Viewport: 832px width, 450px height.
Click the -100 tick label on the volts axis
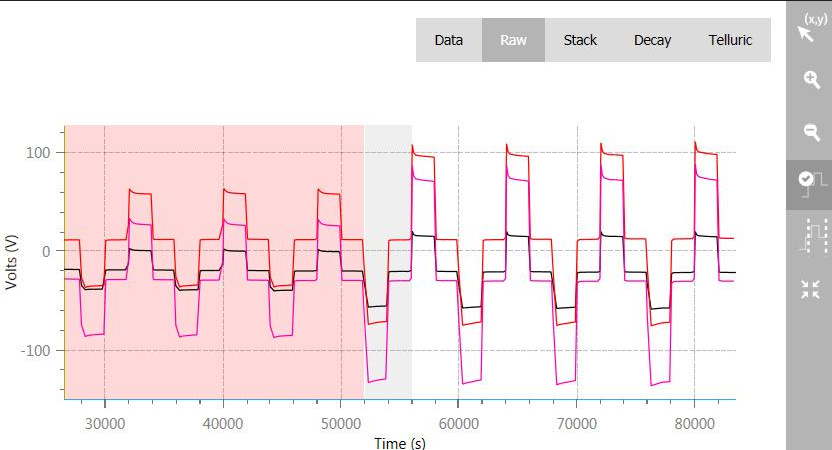click(38, 351)
